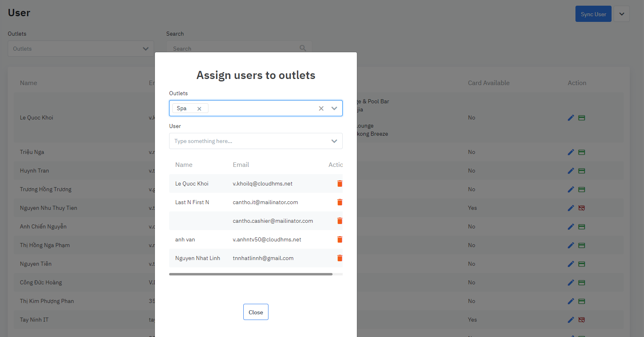Remove Nguyen Nhat Linh using trash icon
The height and width of the screenshot is (337, 644).
coord(339,258)
